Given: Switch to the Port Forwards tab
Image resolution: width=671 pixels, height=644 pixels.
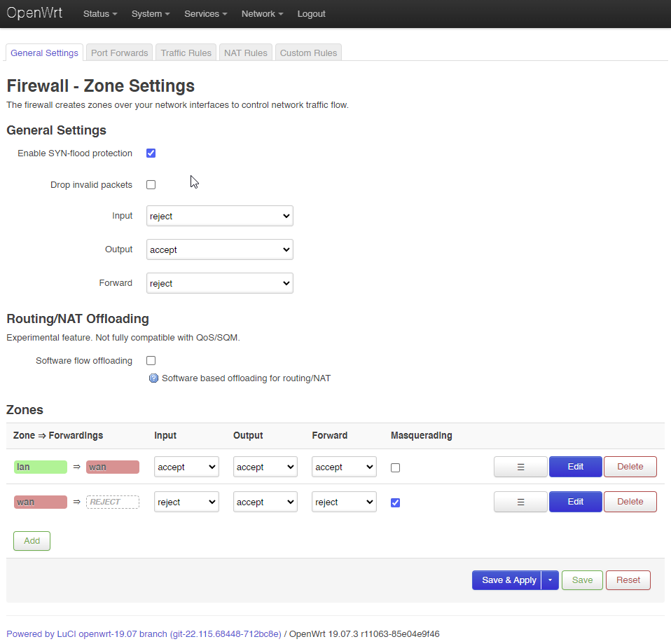Looking at the screenshot, I should coord(119,53).
